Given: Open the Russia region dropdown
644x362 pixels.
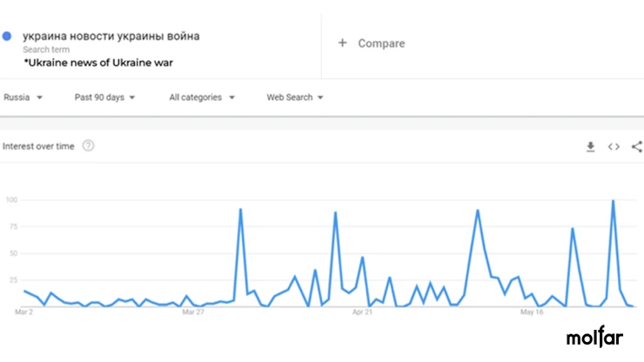Looking at the screenshot, I should pos(23,97).
